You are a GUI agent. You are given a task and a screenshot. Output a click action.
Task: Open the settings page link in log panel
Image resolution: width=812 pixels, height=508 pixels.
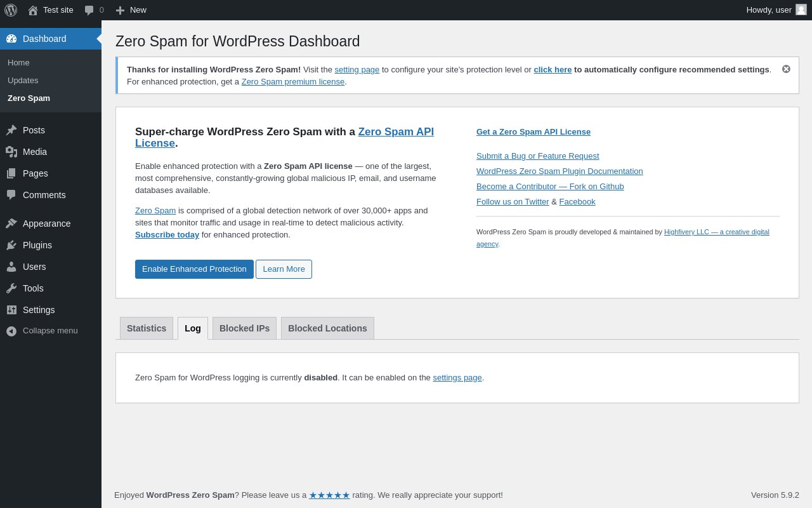pyautogui.click(x=457, y=377)
